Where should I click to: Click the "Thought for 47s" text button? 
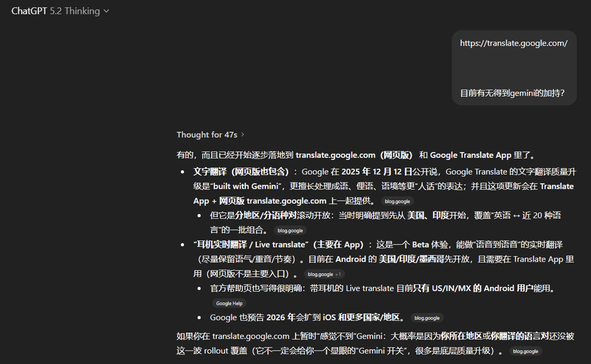(207, 135)
